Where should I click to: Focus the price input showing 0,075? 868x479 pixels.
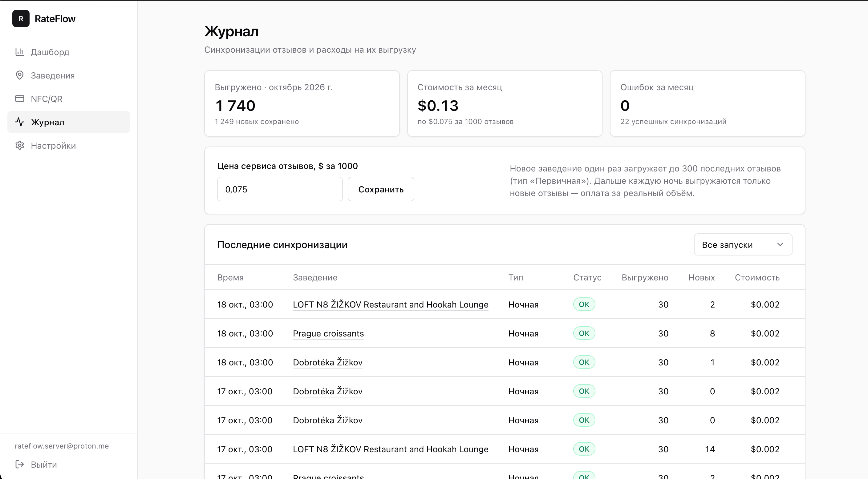pos(280,189)
